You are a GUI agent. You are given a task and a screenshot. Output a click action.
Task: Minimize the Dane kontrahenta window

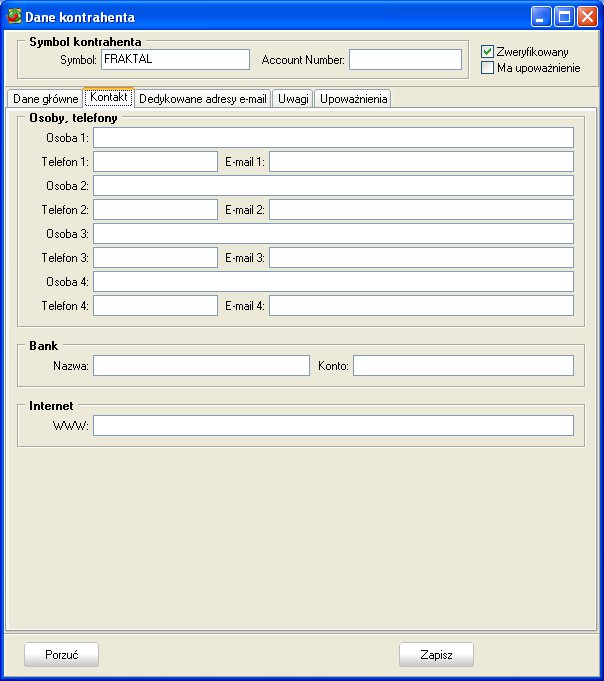[541, 17]
